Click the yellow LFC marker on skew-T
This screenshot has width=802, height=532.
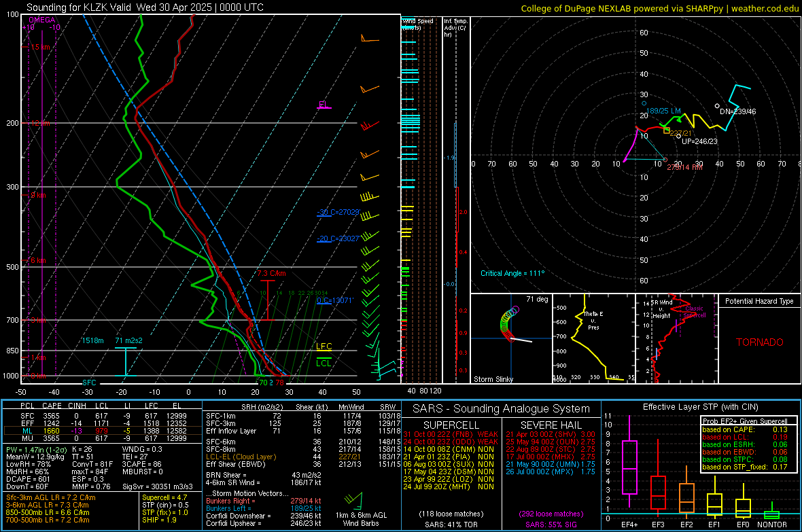tap(324, 347)
